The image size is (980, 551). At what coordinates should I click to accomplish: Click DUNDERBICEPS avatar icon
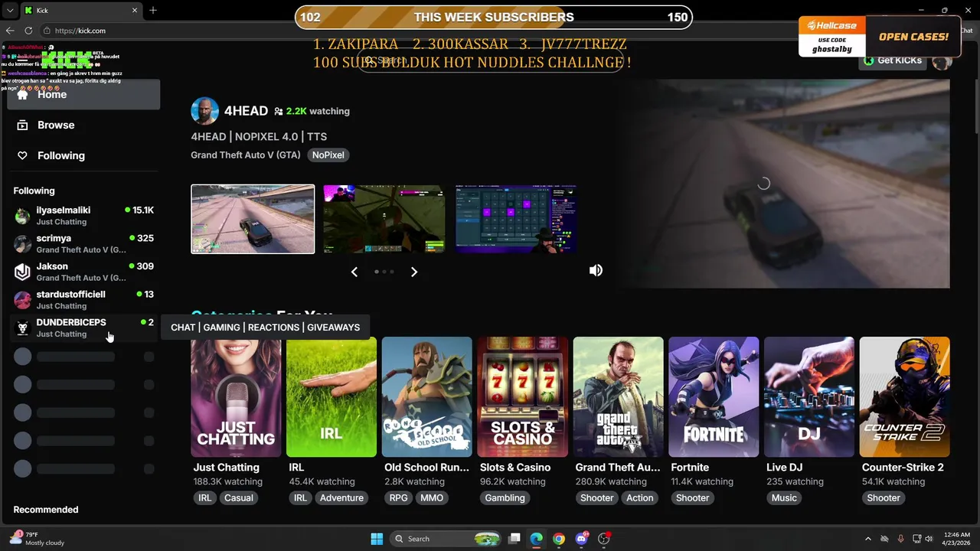tap(23, 328)
